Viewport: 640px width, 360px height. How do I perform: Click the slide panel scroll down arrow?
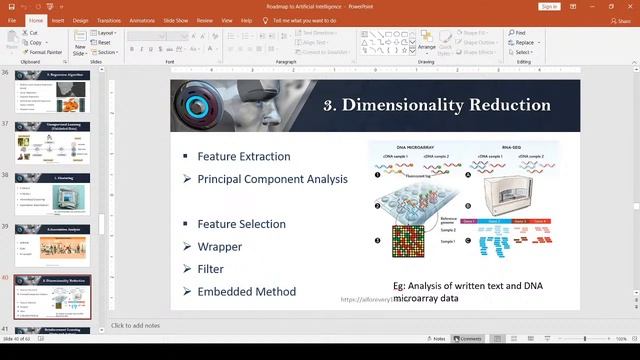coord(102,331)
